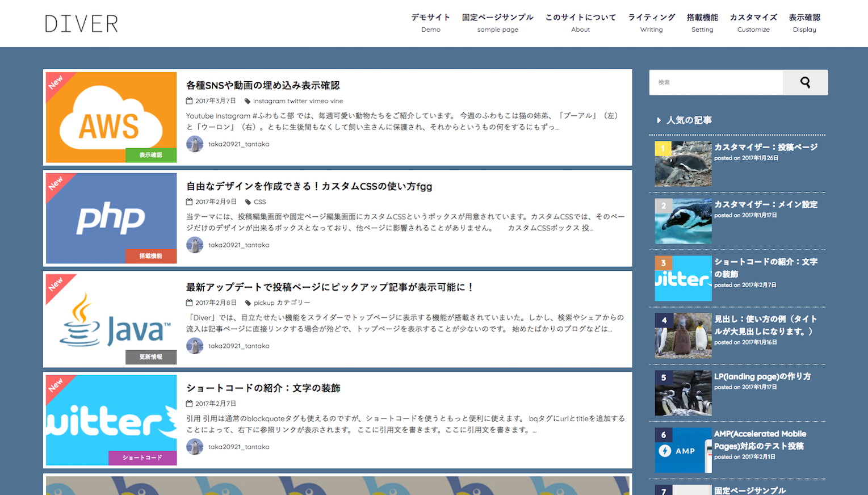This screenshot has width=868, height=495.
Task: Click the author link under the Java post
Action: tap(238, 346)
